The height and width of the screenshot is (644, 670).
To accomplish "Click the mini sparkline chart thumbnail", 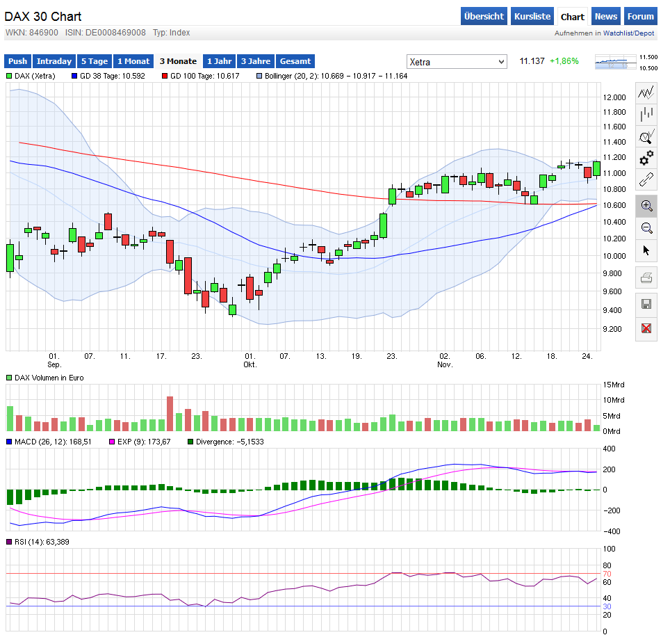I will [x=615, y=62].
